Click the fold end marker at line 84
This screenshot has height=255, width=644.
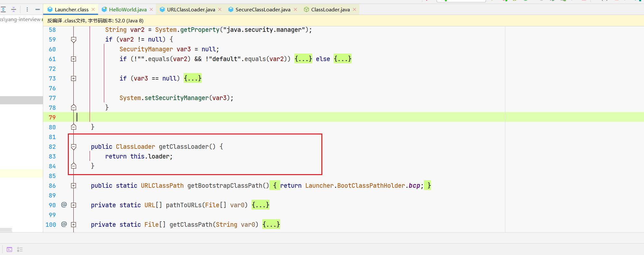[x=74, y=166]
